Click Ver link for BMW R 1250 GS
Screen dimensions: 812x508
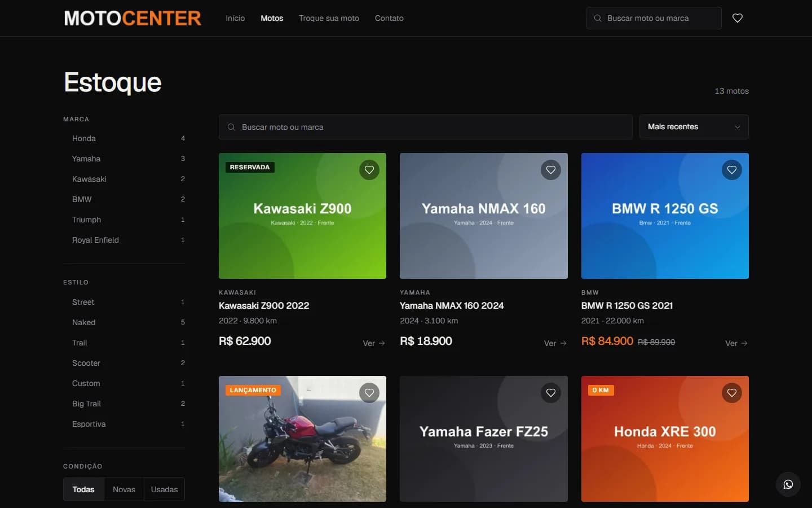pos(736,343)
